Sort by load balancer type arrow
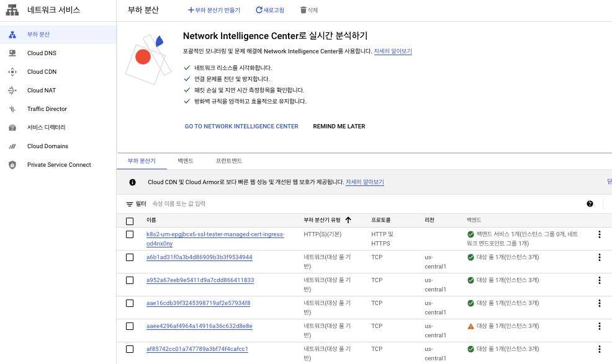This screenshot has width=612, height=364. tap(348, 220)
